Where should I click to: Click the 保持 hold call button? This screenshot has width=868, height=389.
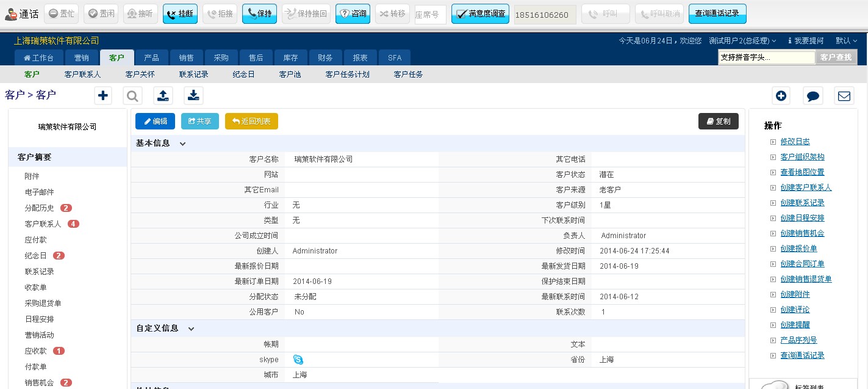tap(259, 14)
